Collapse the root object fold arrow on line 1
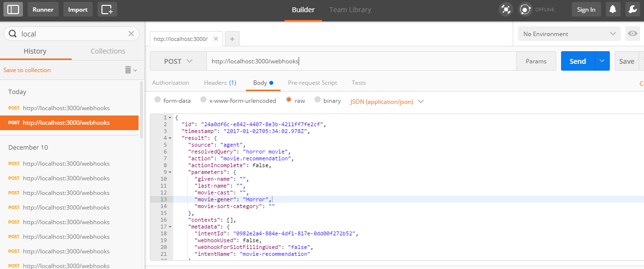The height and width of the screenshot is (269, 644). [170, 117]
